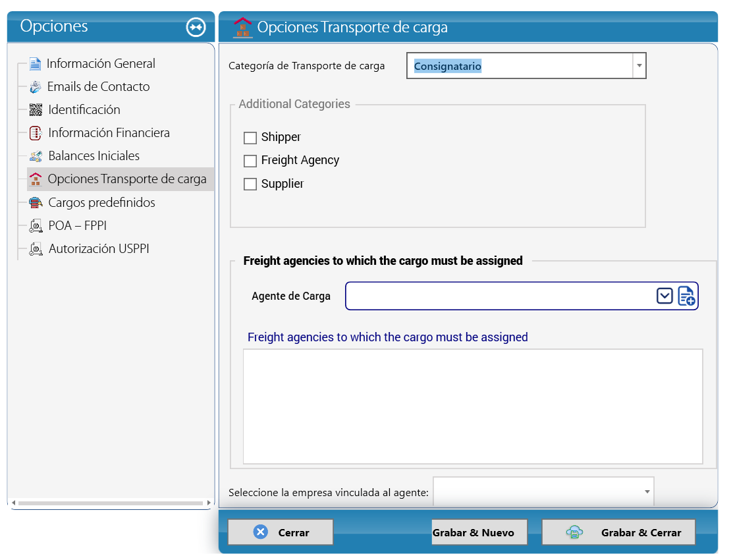Open Autorización USPPI section

click(x=99, y=249)
